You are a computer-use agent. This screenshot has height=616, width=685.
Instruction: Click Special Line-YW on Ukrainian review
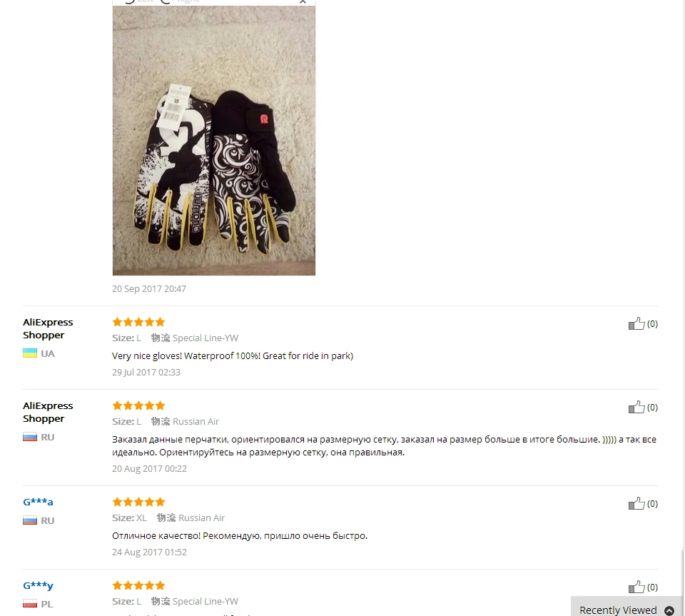[x=205, y=338]
